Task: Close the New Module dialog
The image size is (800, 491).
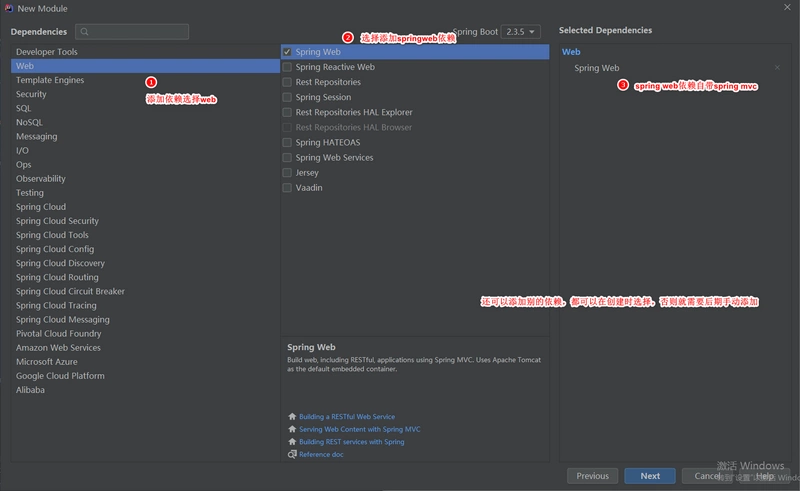Action: (787, 7)
